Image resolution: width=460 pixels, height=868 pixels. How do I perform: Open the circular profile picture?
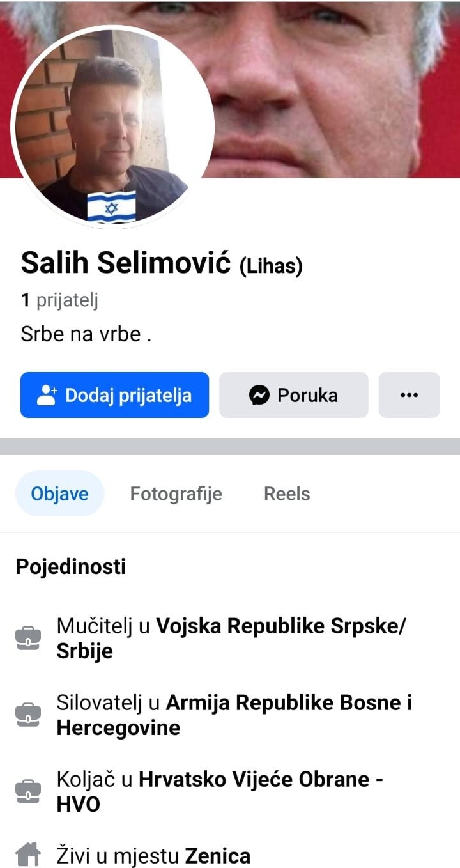point(113,127)
